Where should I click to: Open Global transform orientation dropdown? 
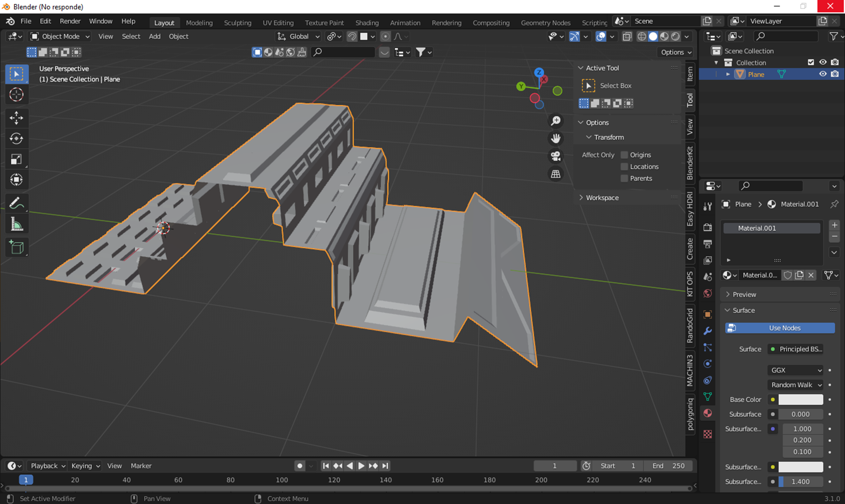(x=299, y=37)
